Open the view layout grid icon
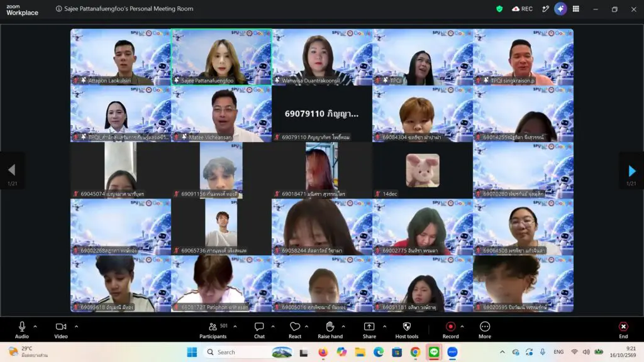Image resolution: width=644 pixels, height=362 pixels. click(x=576, y=9)
